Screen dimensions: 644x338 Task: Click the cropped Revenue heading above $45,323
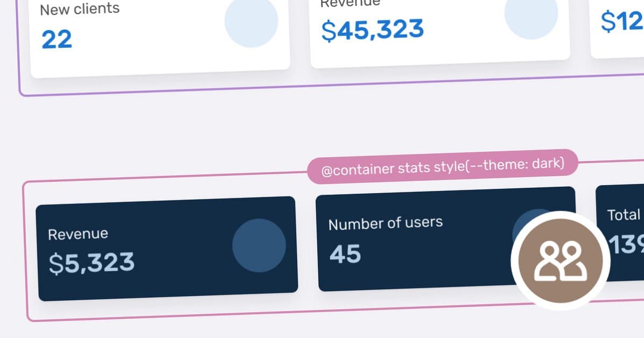(x=351, y=3)
